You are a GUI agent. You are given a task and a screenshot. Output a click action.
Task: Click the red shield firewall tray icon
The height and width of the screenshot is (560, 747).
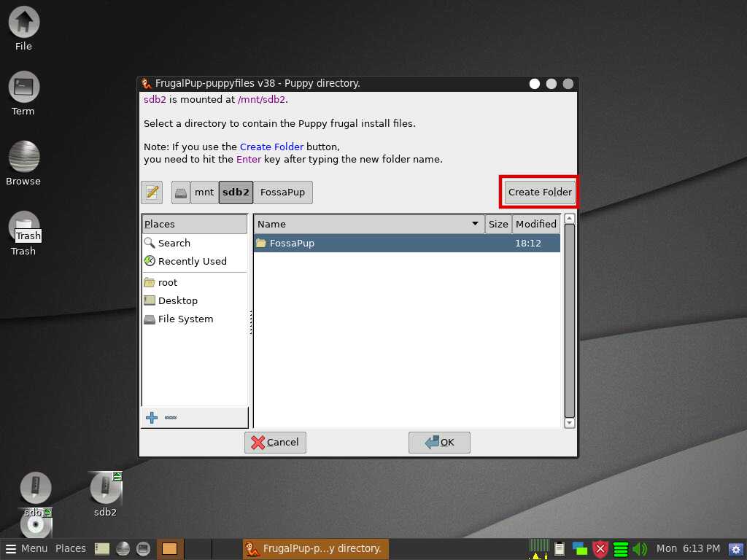coord(600,549)
